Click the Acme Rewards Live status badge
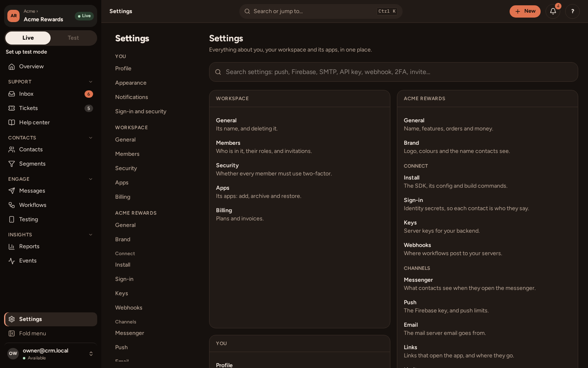 pos(85,16)
